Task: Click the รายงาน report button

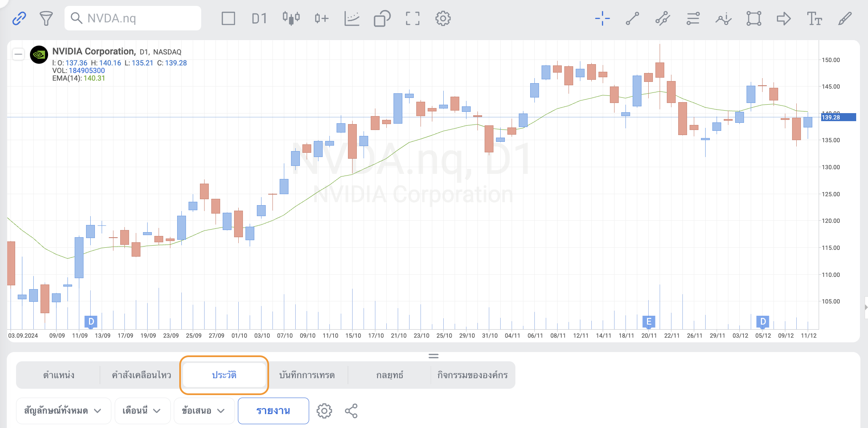Action: [x=273, y=411]
